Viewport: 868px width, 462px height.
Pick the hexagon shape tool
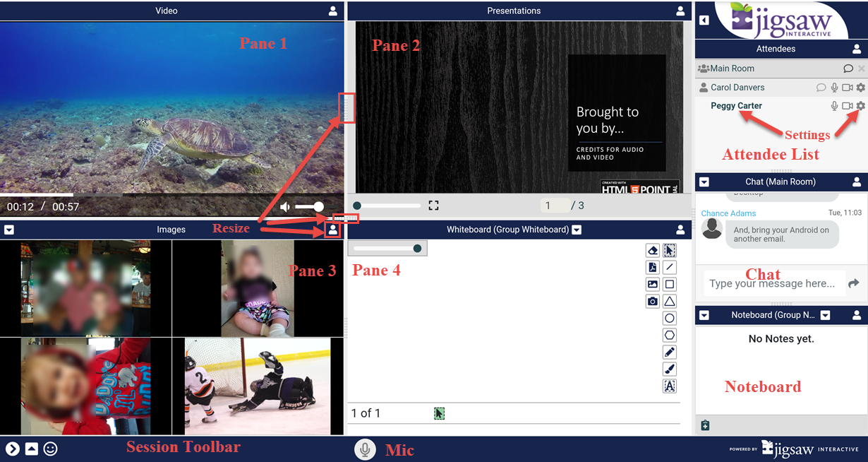[670, 336]
